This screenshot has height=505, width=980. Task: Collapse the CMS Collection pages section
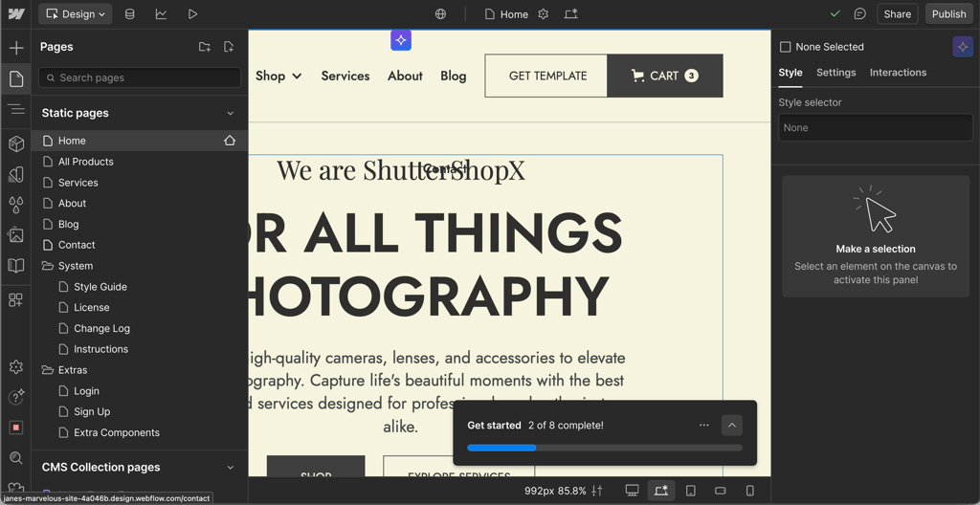[x=230, y=468]
